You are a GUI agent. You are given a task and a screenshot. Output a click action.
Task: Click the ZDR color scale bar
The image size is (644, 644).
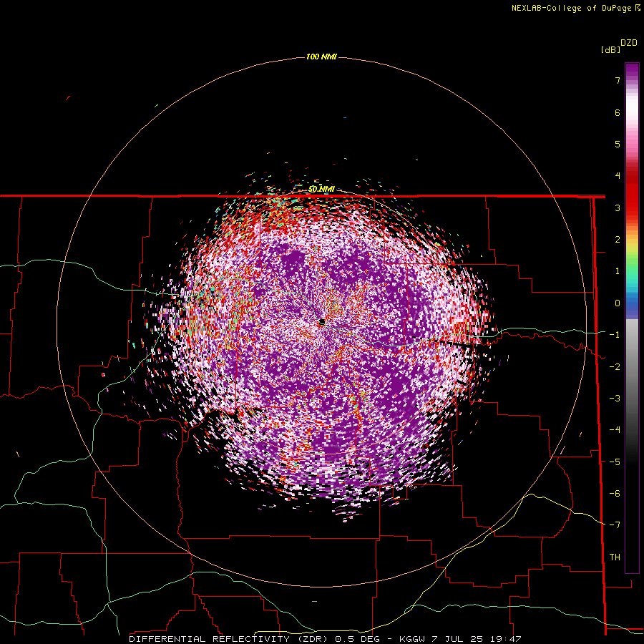click(x=632, y=318)
